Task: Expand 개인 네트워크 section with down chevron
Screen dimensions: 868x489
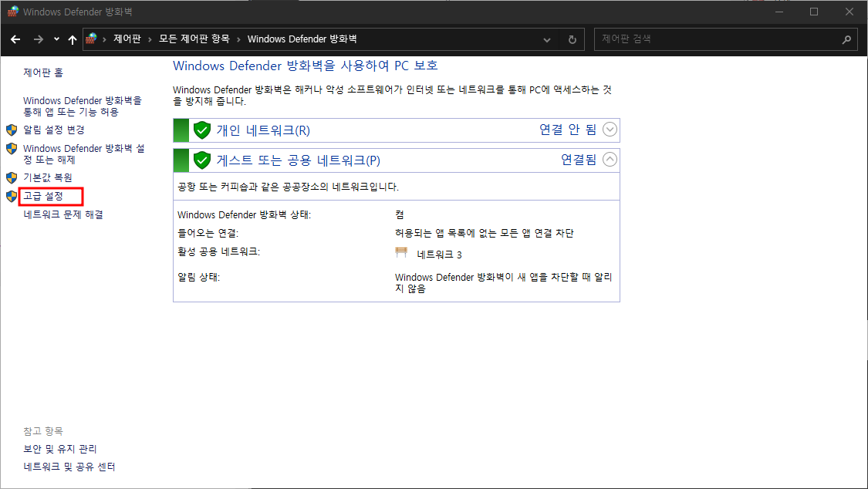Action: pyautogui.click(x=610, y=130)
